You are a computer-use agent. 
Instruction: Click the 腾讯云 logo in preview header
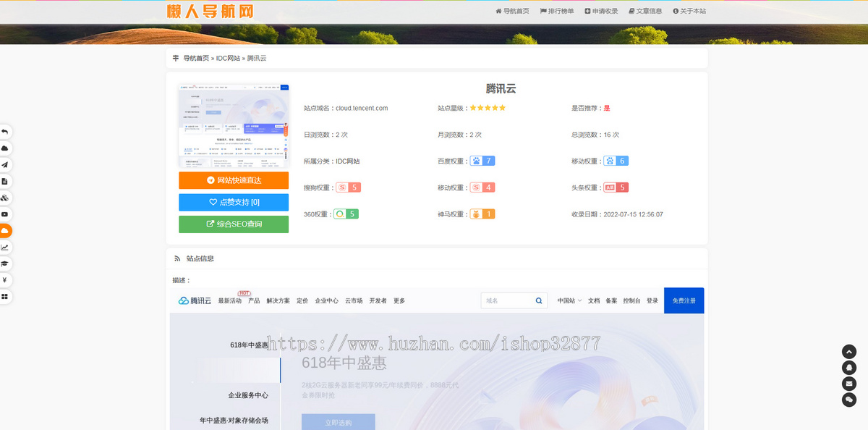click(195, 300)
